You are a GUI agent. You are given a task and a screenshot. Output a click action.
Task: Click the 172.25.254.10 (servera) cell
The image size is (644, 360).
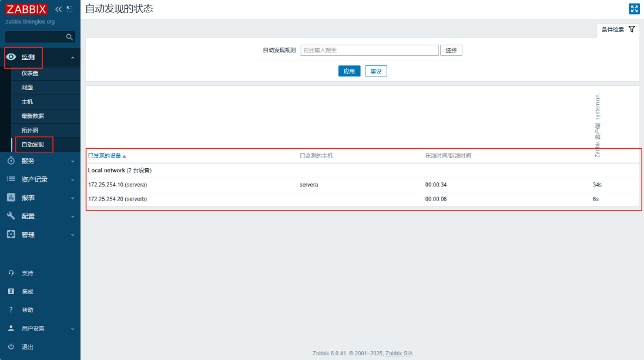118,185
